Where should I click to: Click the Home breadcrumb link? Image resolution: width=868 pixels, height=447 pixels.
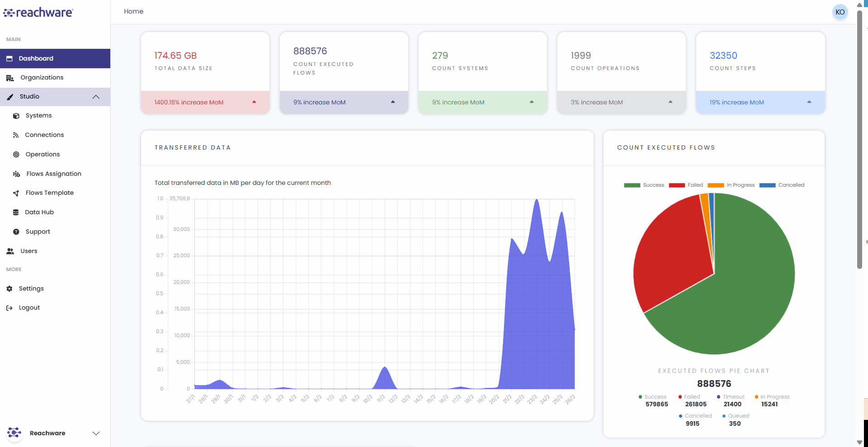133,11
